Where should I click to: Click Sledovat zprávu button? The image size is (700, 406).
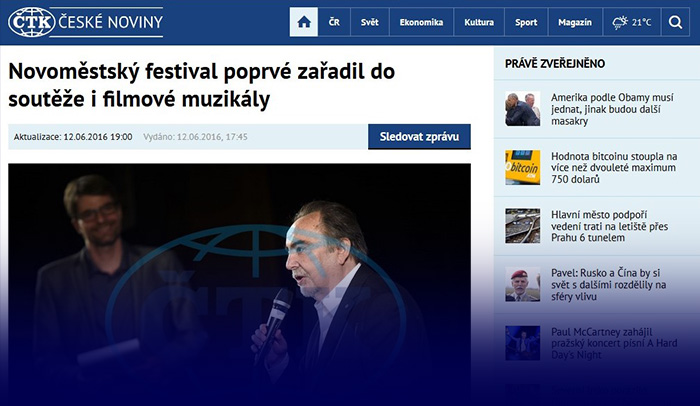(x=419, y=137)
